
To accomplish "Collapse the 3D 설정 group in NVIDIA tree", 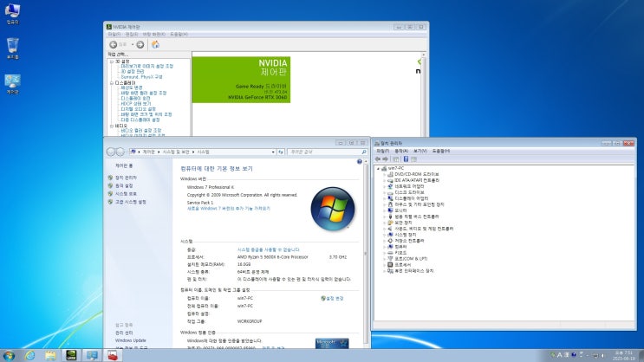I will [x=112, y=61].
